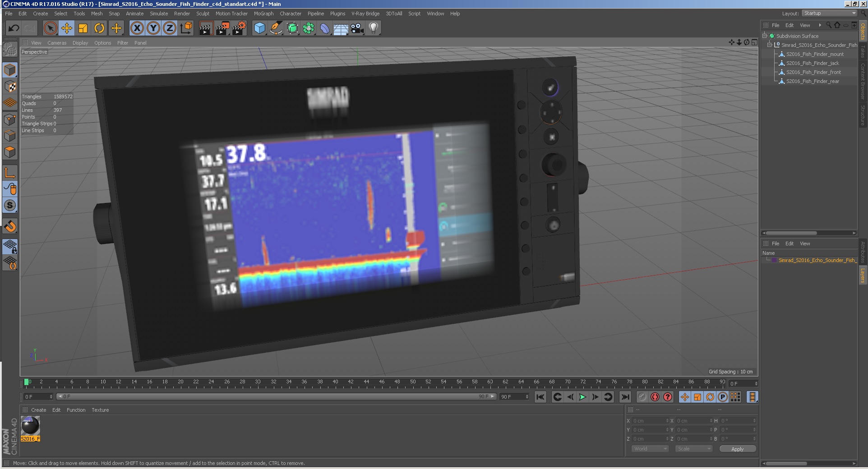
Task: Open material manager Texture menu
Action: (100, 410)
